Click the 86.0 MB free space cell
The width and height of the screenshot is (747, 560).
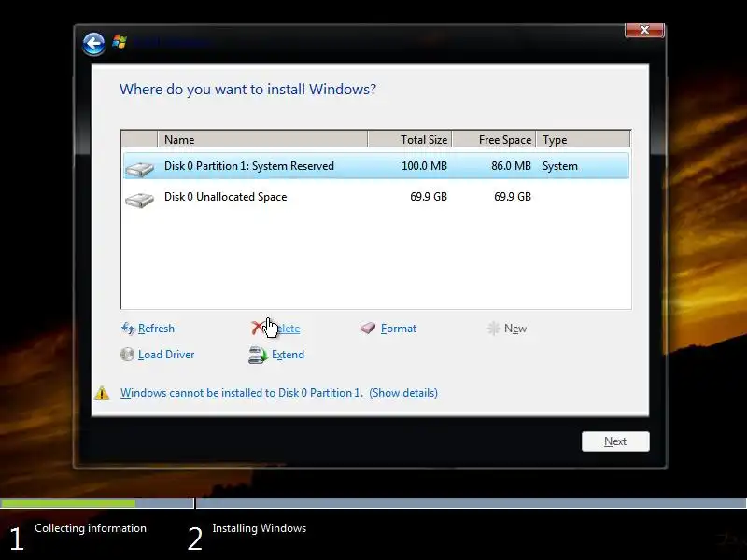pos(511,166)
